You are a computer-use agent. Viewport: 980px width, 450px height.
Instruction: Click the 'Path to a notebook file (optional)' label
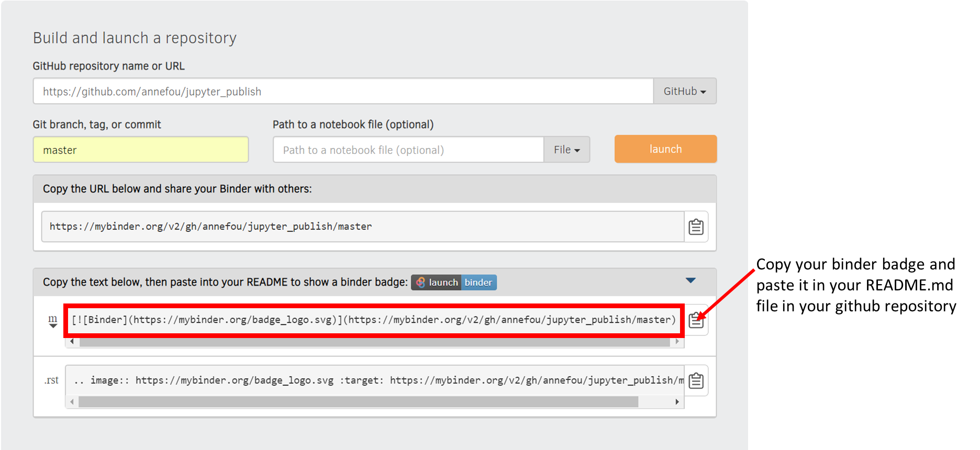(x=353, y=125)
